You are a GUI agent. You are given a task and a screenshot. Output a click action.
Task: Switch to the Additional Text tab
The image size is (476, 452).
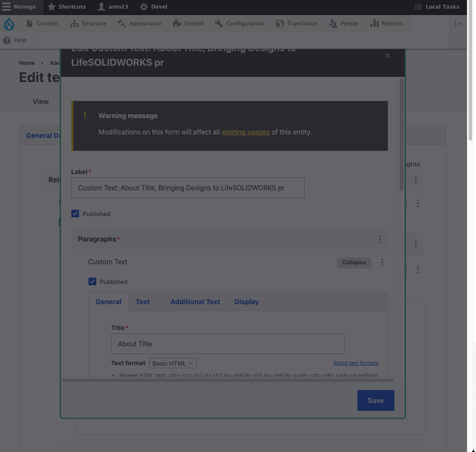click(195, 302)
